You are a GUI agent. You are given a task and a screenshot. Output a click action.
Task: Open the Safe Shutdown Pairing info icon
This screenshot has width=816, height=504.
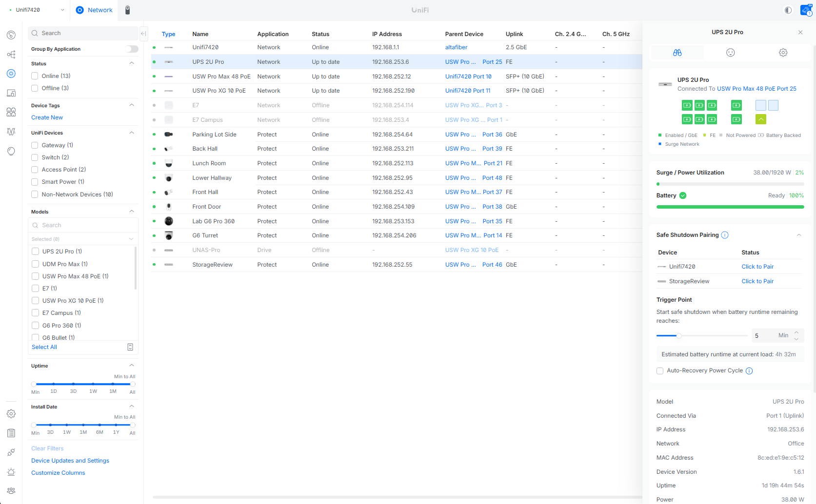[725, 235]
